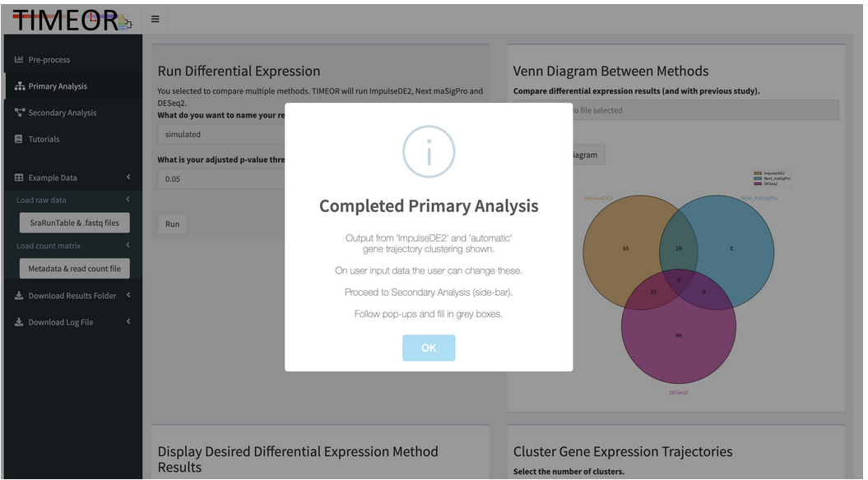Click the TIMEOR logo
Viewport: 868px width, 480px height.
72,20
